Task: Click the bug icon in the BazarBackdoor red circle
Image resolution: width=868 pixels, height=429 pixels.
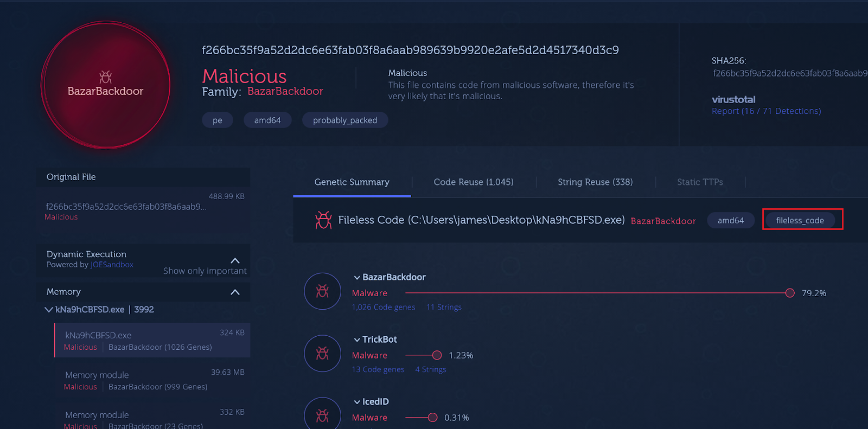Action: [x=105, y=77]
